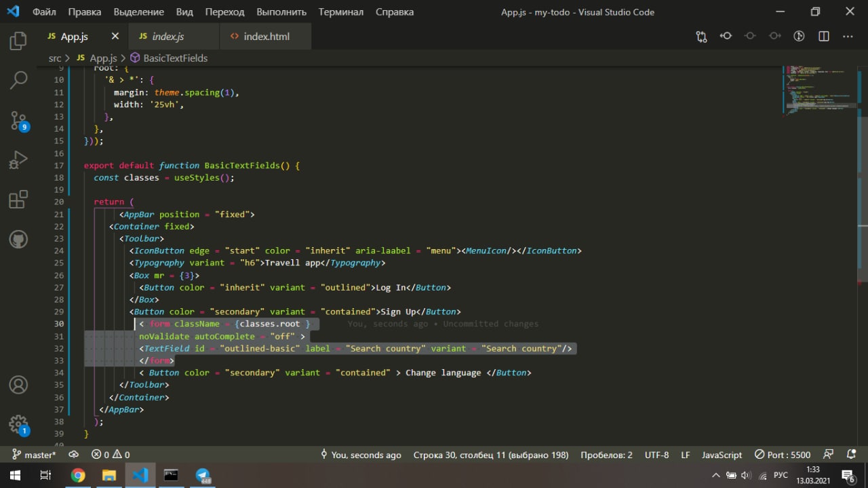Switch to the index.html tab
This screenshot has height=488, width=868.
[x=267, y=37]
